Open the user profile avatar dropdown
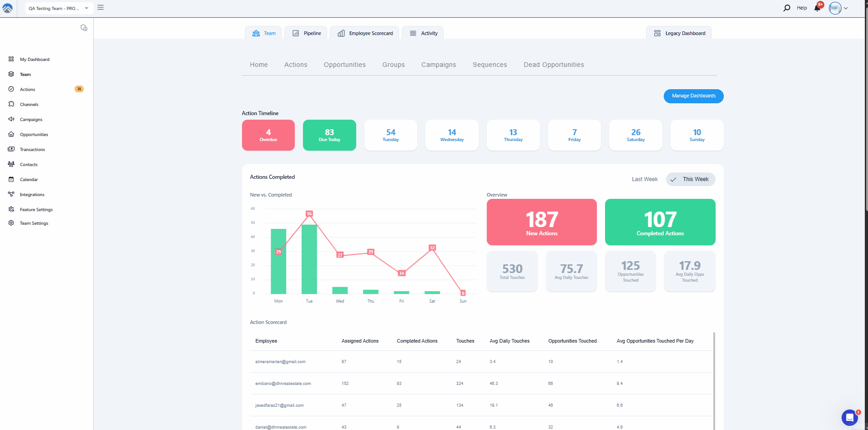868x430 pixels. (838, 8)
